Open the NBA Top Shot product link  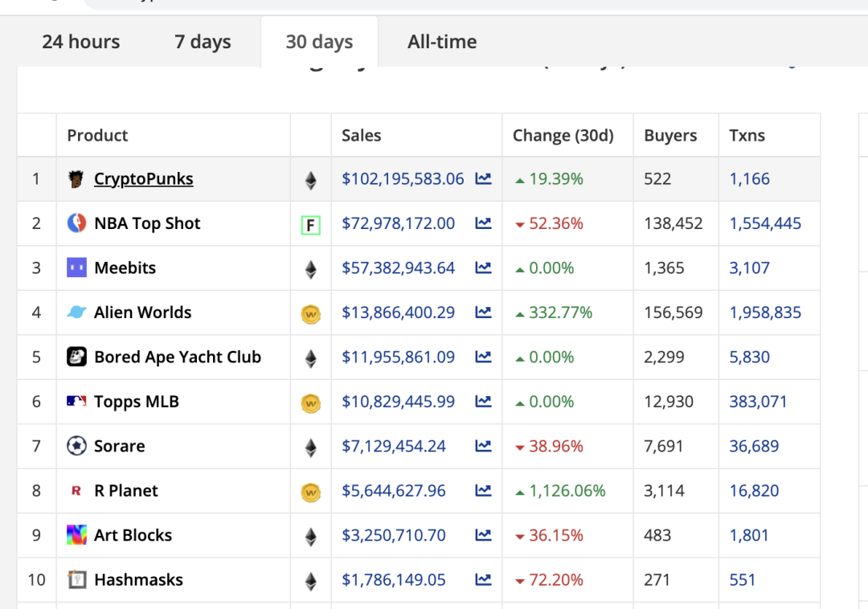(x=147, y=223)
